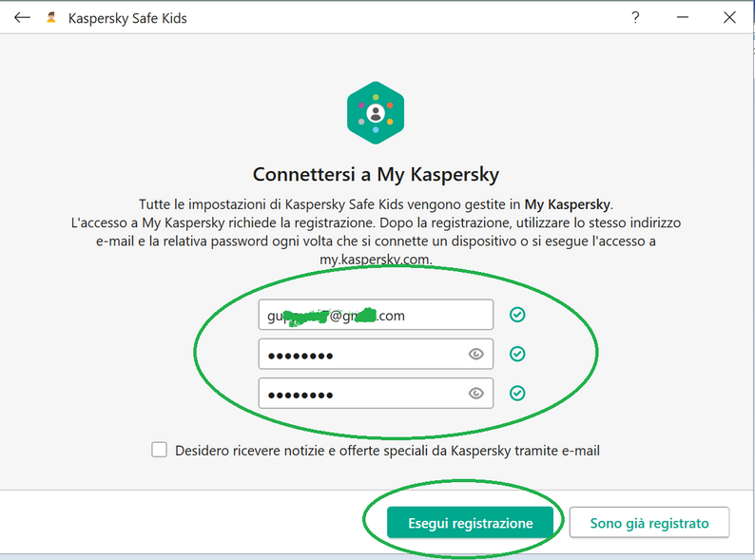The image size is (755, 560).
Task: Enable receiving Kaspersky news and offers by e-mail
Action: [160, 450]
